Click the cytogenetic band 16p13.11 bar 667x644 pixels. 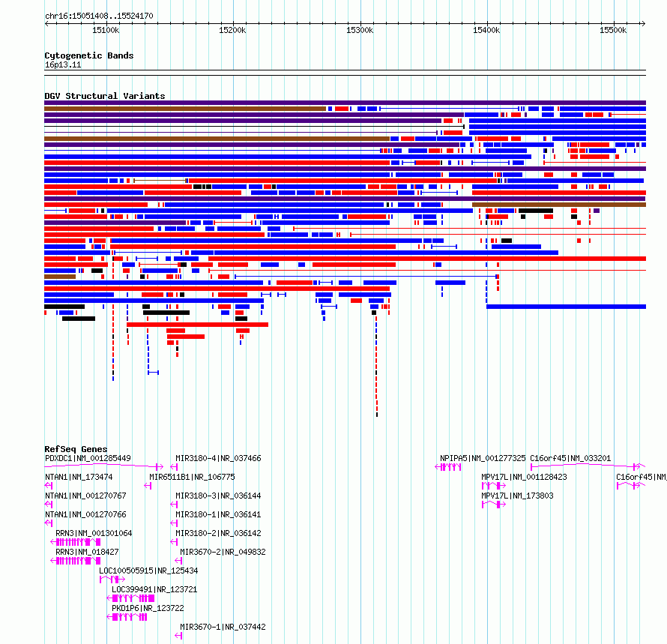345,73
